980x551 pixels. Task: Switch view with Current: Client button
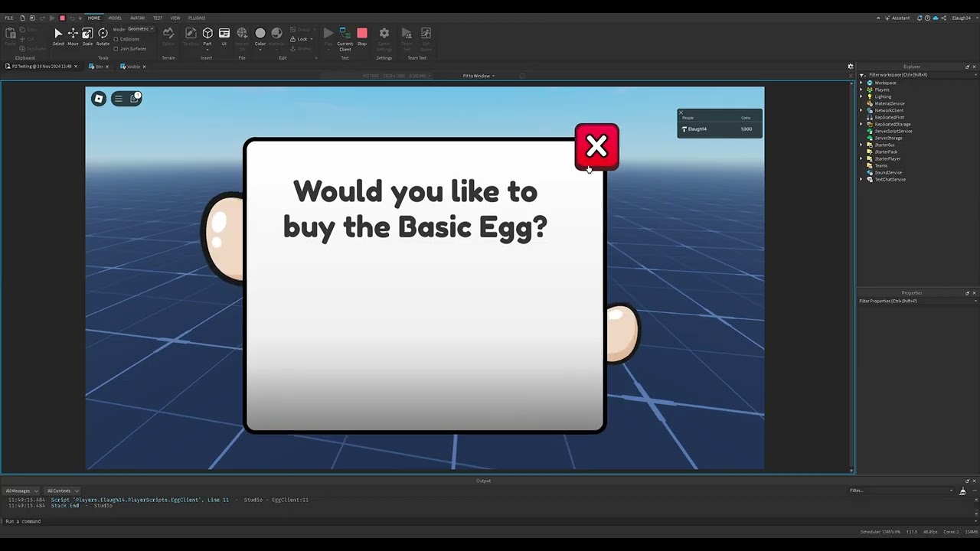pyautogui.click(x=345, y=38)
